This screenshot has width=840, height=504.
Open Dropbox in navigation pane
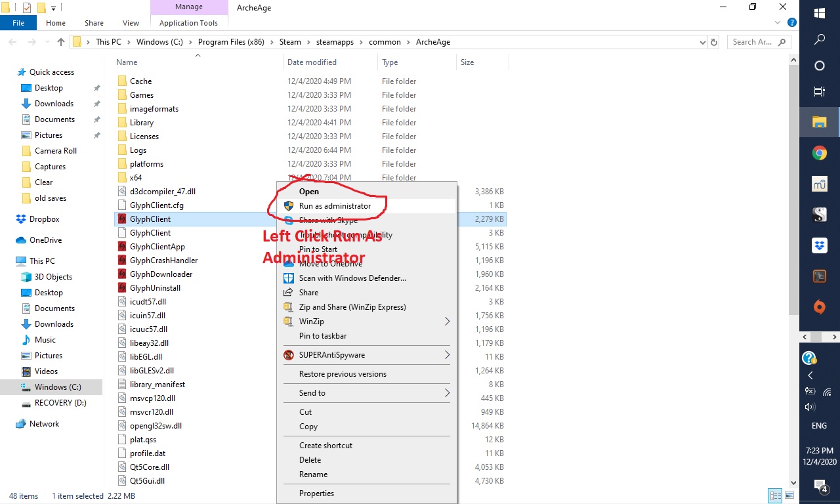(44, 219)
